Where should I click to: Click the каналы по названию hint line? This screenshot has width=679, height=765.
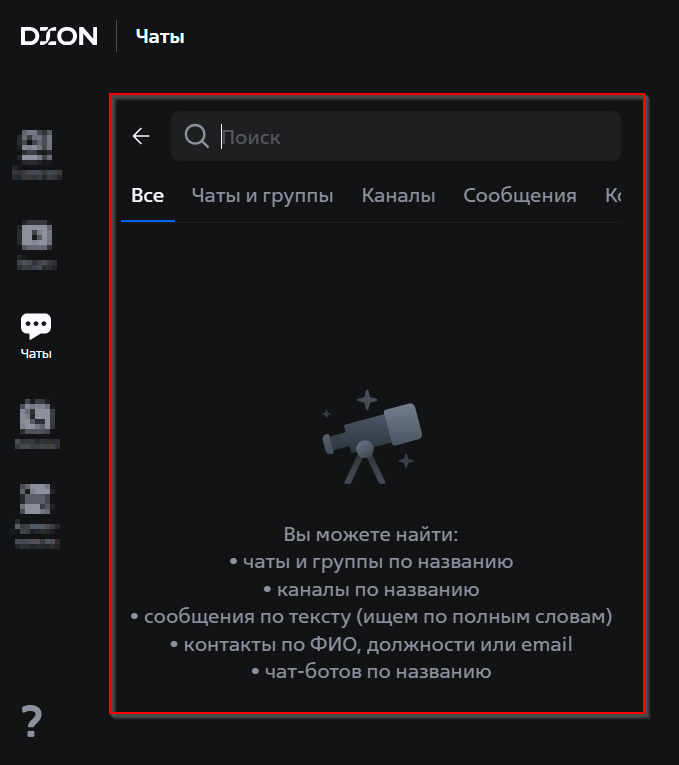pos(371,590)
